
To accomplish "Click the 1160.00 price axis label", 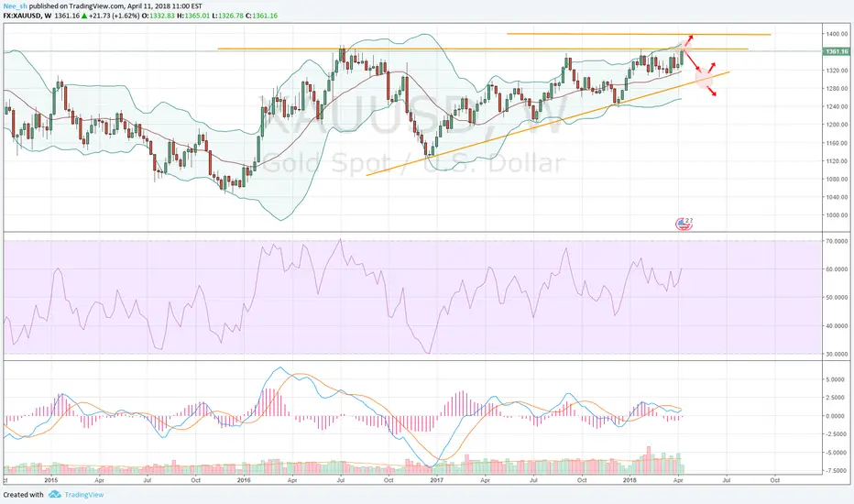I will [x=838, y=143].
